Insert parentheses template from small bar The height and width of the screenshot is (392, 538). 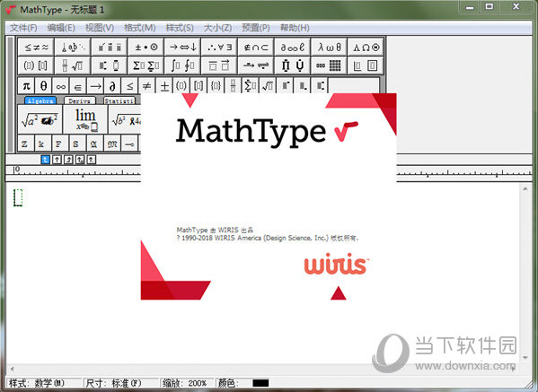pyautogui.click(x=181, y=85)
